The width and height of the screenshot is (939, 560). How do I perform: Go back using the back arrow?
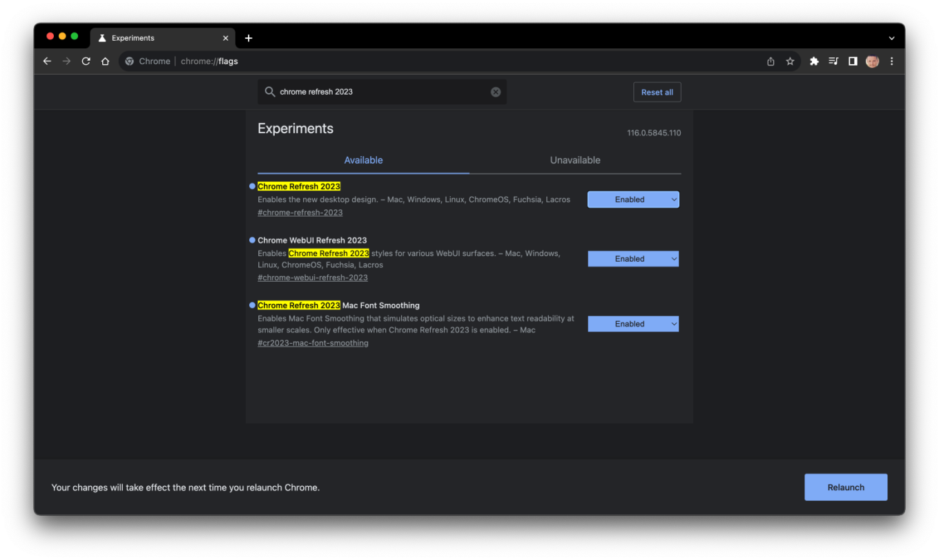47,61
